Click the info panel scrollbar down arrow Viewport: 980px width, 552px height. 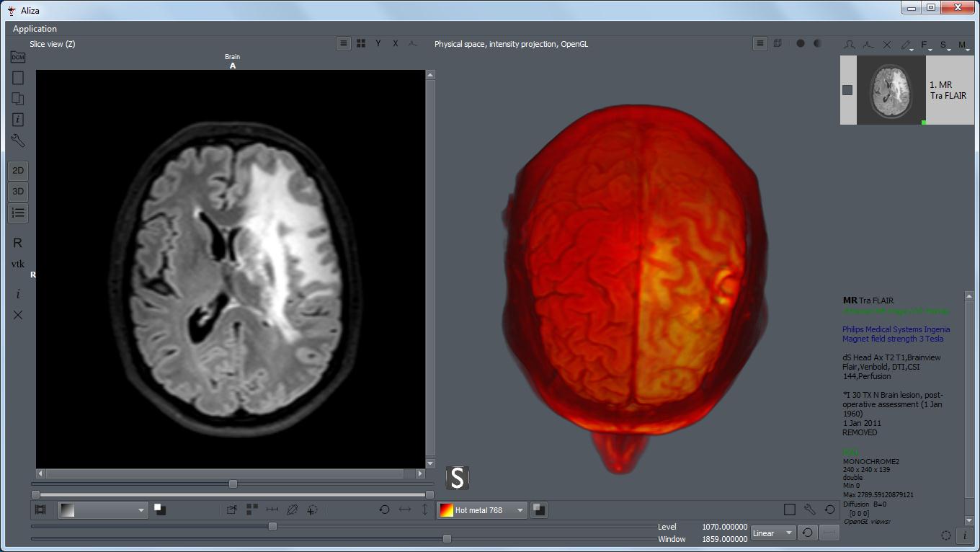[969, 521]
